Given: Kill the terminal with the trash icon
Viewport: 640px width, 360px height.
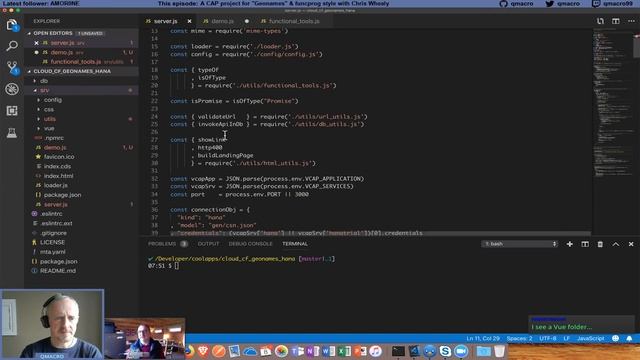Looking at the screenshot, I should click(x=600, y=244).
